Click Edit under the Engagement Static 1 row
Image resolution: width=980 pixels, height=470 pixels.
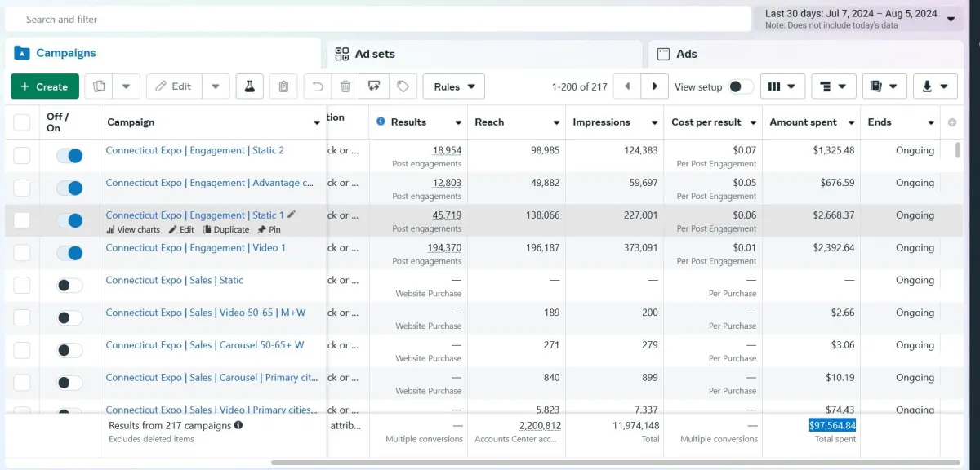(181, 229)
